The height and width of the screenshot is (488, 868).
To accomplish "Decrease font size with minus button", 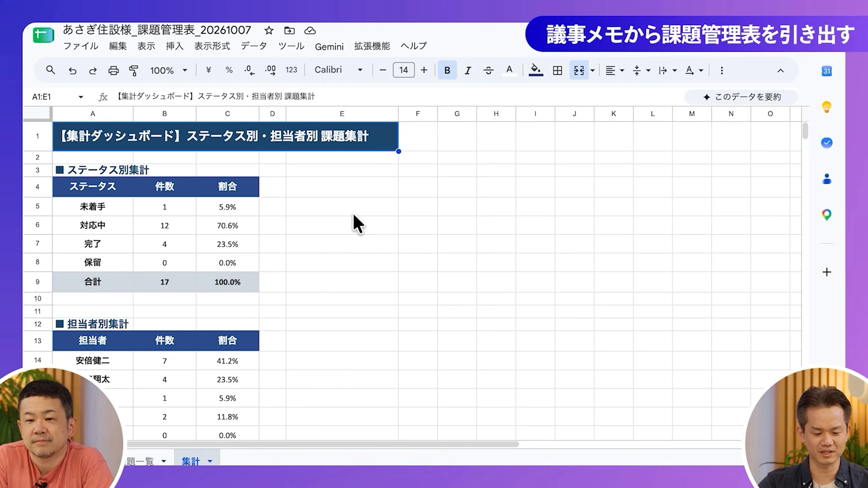I will point(382,70).
